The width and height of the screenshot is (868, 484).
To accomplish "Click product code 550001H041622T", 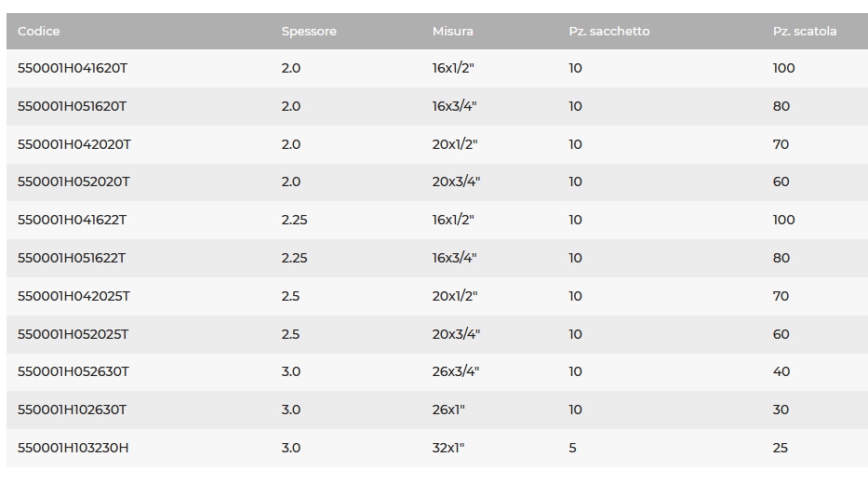I will pos(72,220).
